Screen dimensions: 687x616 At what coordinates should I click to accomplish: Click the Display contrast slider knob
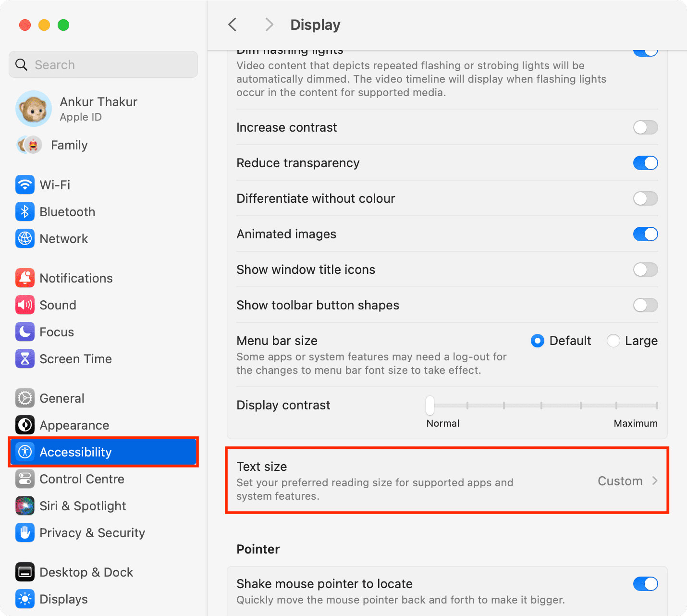(x=430, y=405)
